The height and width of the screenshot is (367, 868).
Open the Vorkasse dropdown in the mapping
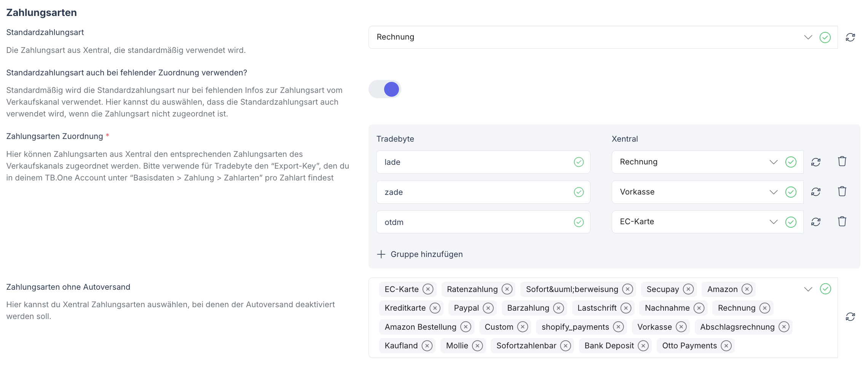pyautogui.click(x=773, y=191)
